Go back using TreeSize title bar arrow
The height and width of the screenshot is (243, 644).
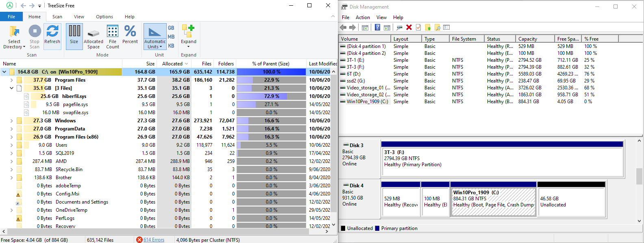23,6
